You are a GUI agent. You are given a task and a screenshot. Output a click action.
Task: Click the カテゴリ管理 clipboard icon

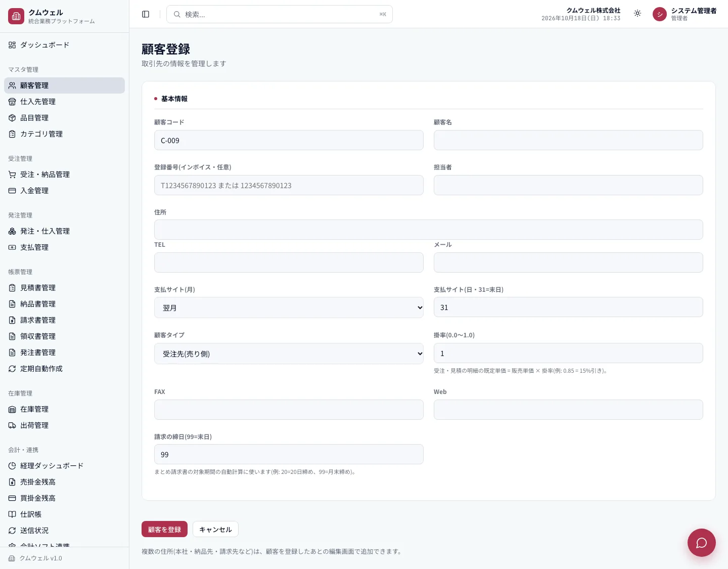point(12,134)
